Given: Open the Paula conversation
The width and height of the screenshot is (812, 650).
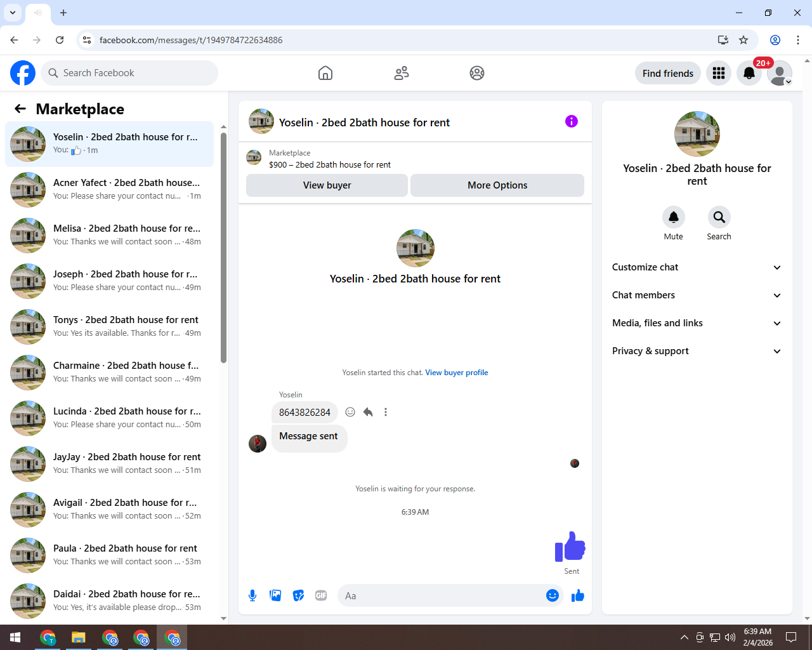Looking at the screenshot, I should 109,555.
